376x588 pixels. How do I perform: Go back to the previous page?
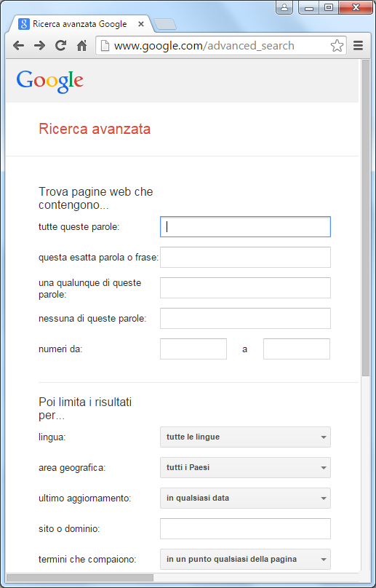(18, 46)
